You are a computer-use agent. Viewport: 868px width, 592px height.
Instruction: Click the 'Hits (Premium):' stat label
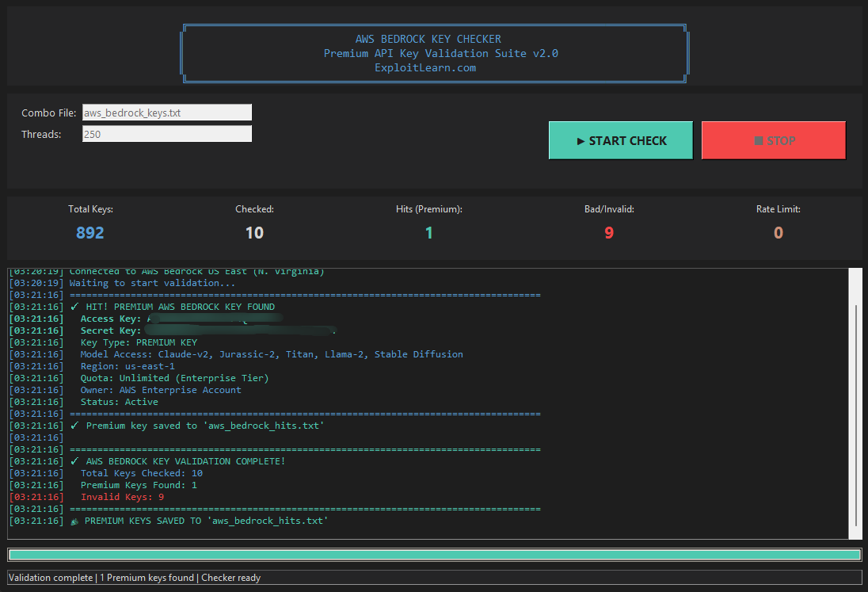[429, 209]
